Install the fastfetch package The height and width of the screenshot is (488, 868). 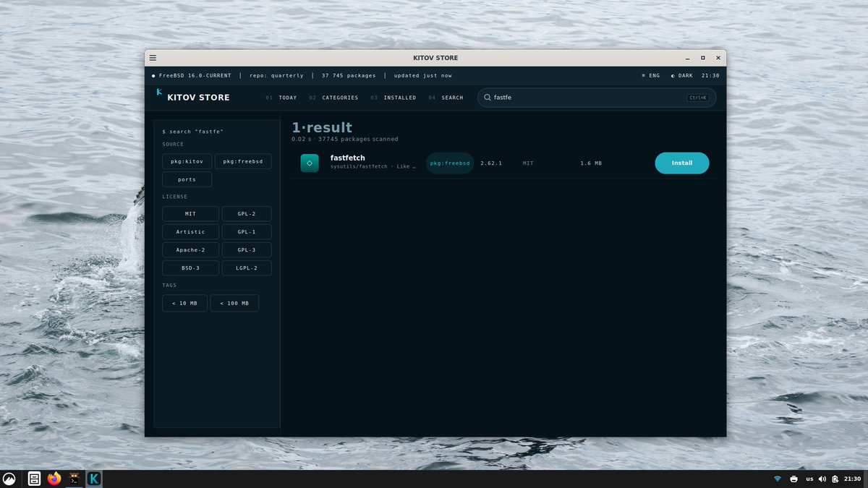pyautogui.click(x=682, y=163)
